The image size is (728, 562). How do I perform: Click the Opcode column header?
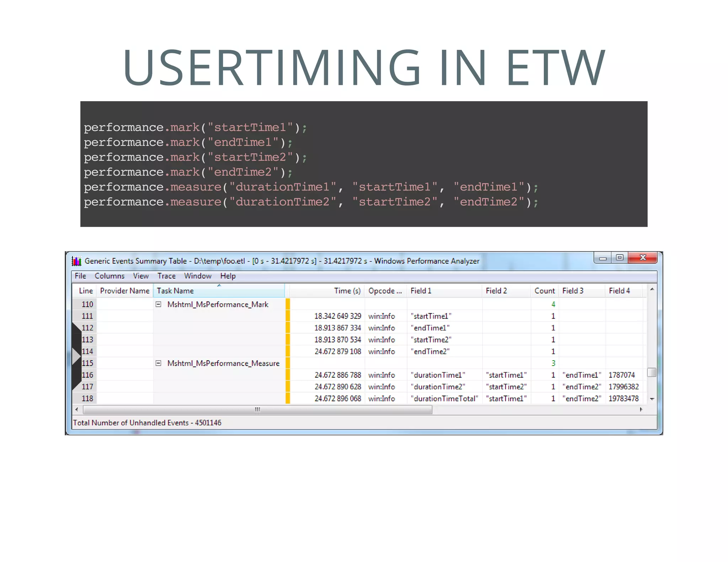tap(386, 291)
